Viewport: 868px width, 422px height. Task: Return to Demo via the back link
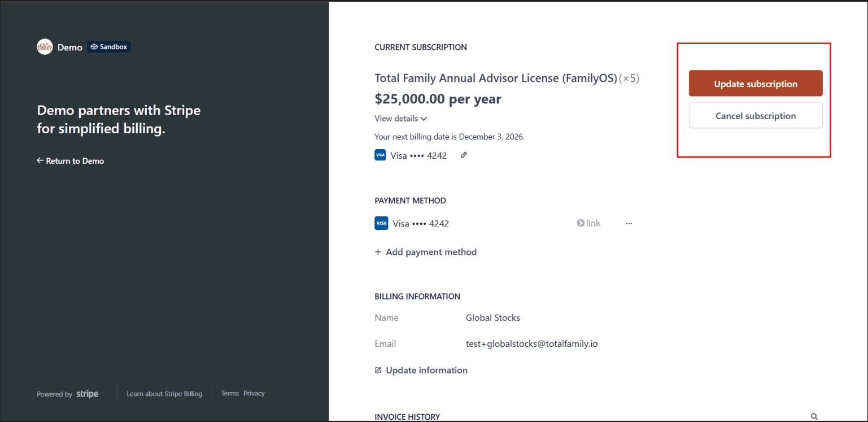70,161
